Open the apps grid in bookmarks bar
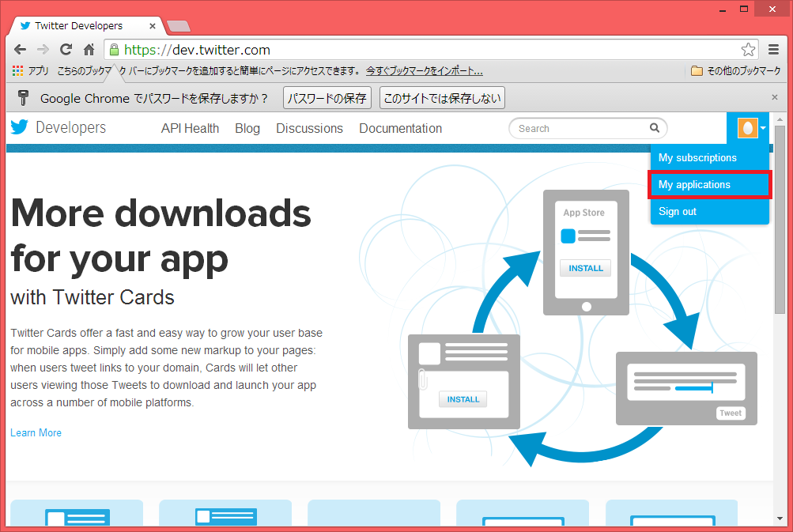Viewport: 793px width, 532px height. coord(17,71)
